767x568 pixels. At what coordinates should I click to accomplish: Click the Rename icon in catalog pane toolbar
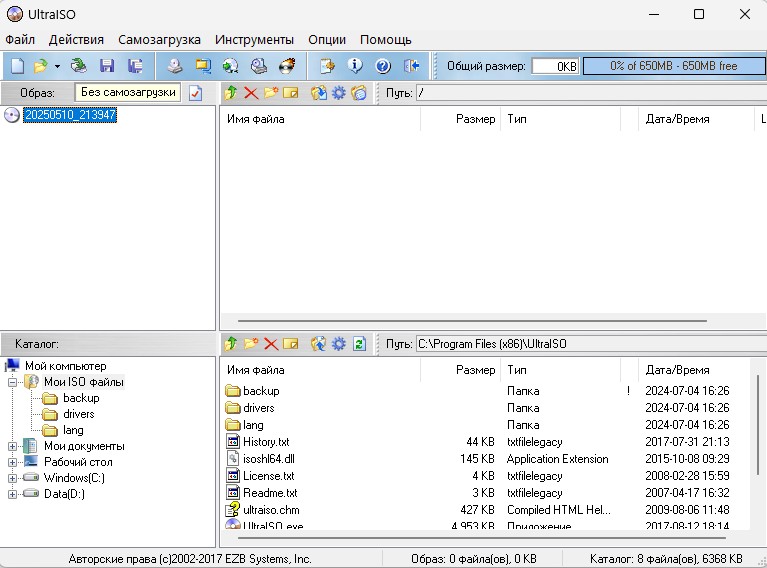[x=291, y=344]
